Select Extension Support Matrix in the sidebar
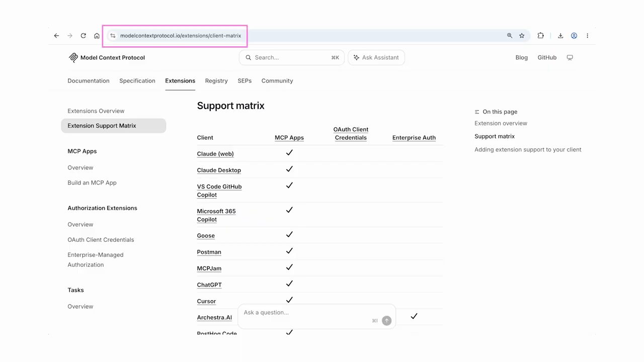The height and width of the screenshot is (362, 644). [113, 126]
